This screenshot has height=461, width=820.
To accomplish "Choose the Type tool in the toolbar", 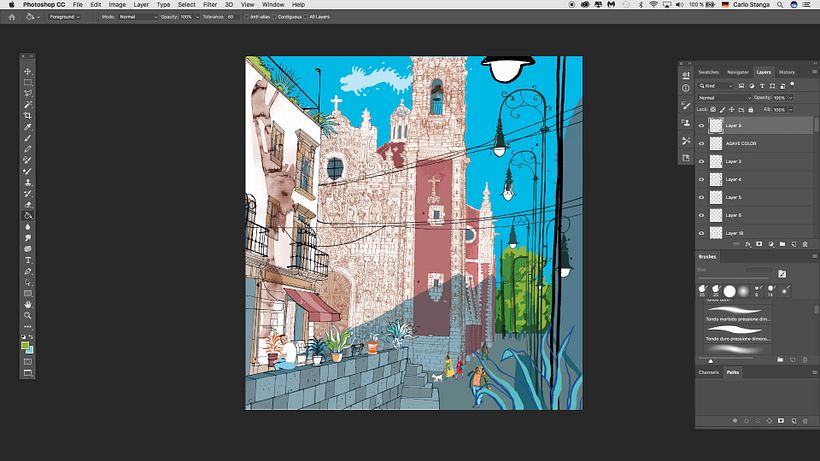I will coord(28,259).
